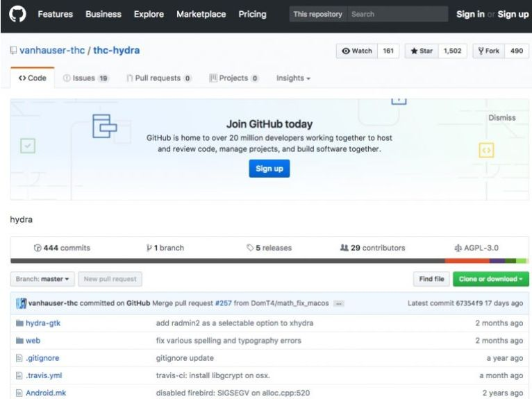
Task: Click the repository language color bar
Action: 266,261
